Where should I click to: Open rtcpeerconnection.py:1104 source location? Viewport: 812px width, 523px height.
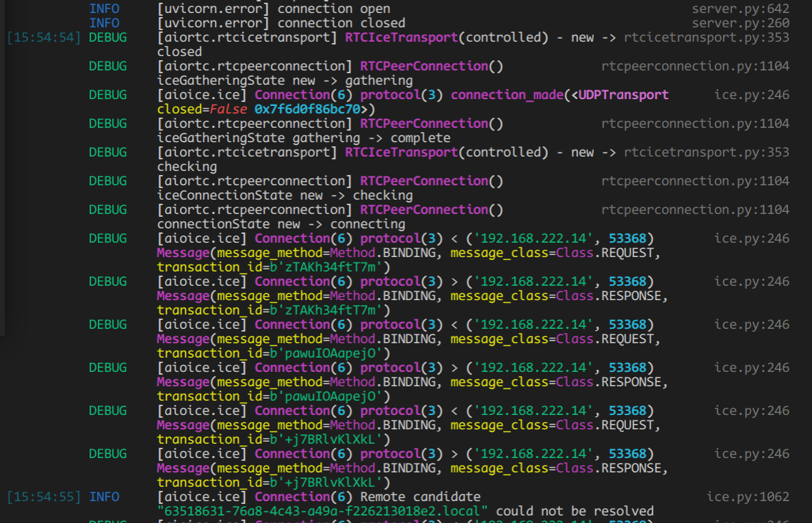pos(695,66)
